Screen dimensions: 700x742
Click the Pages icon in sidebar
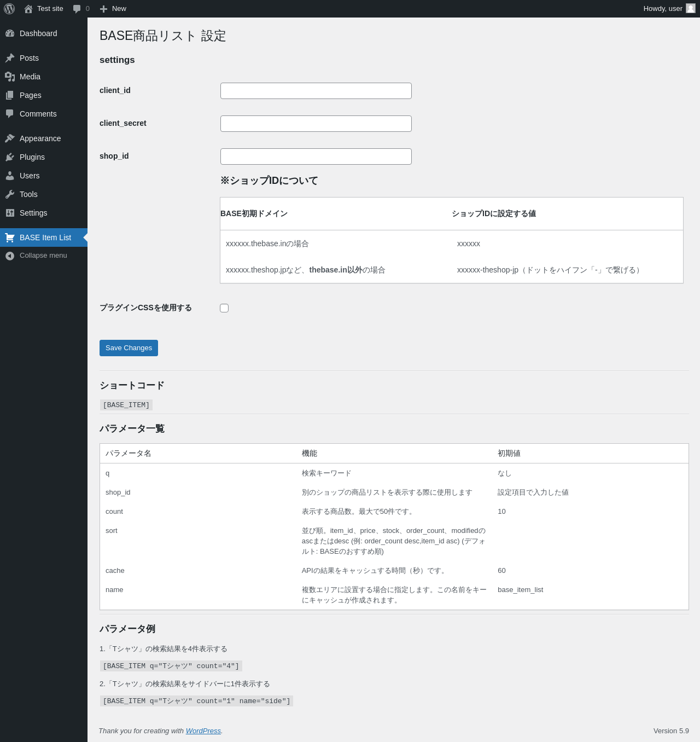10,95
